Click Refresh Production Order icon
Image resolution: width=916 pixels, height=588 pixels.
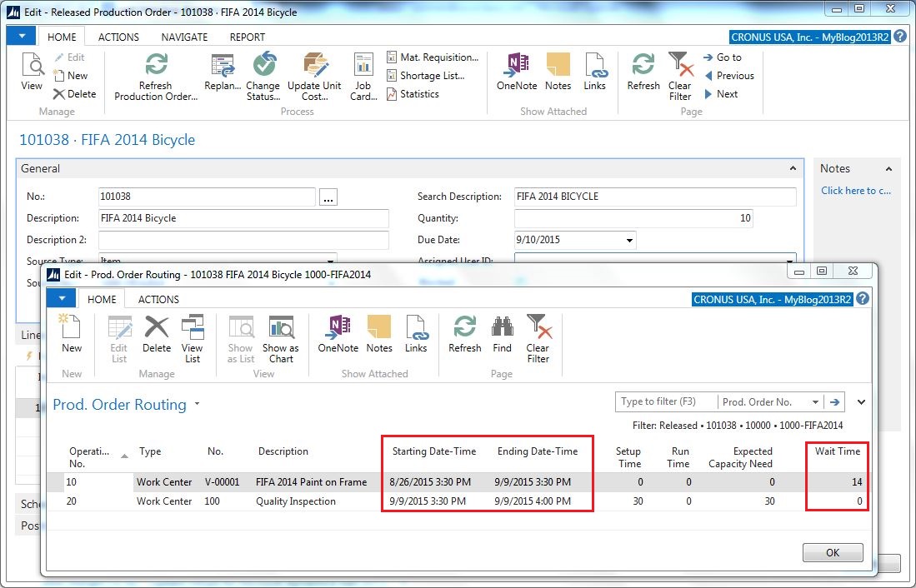click(156, 76)
